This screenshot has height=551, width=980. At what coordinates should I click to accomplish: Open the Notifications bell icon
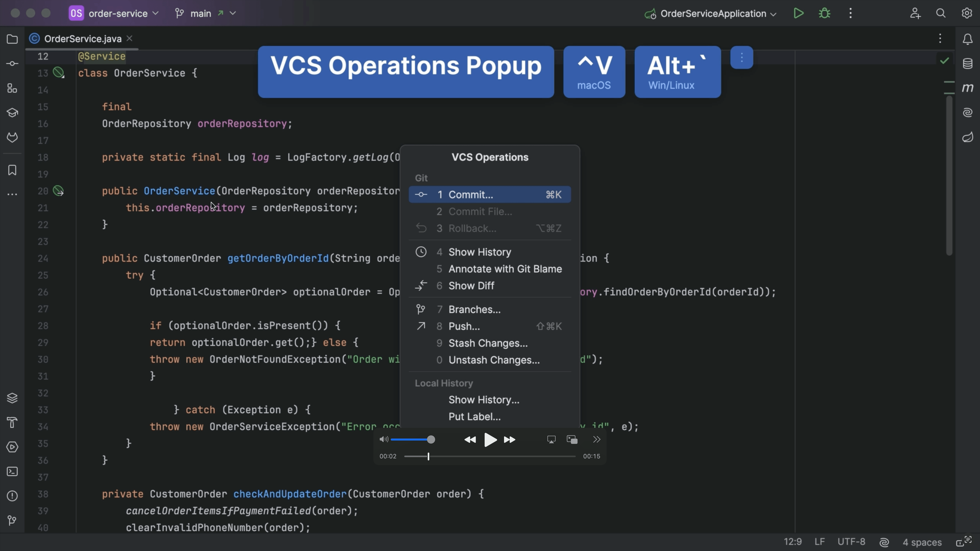(967, 39)
